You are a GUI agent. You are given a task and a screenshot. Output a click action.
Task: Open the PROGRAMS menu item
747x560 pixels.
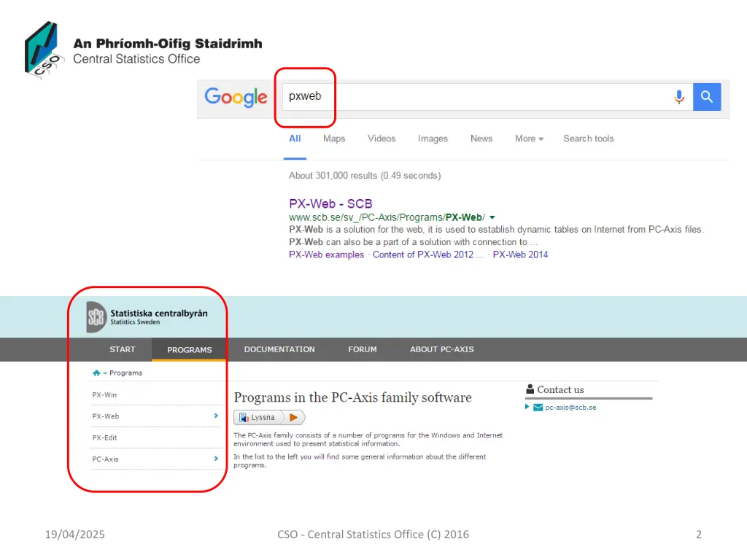click(190, 349)
